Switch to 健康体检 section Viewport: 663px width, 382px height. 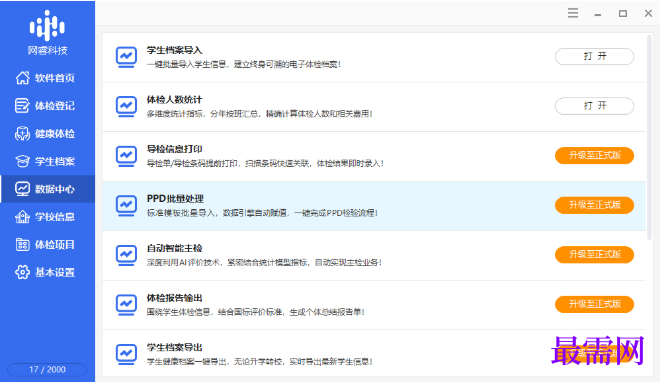55,134
